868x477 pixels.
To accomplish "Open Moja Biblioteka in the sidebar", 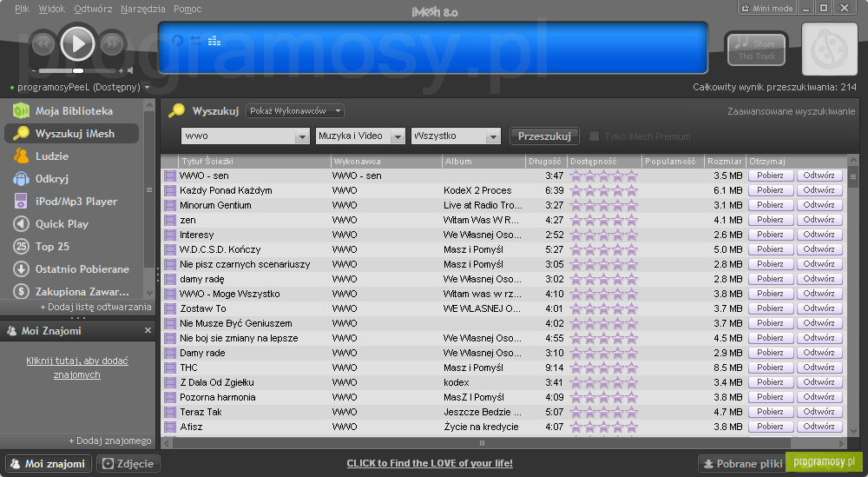I will tap(74, 111).
